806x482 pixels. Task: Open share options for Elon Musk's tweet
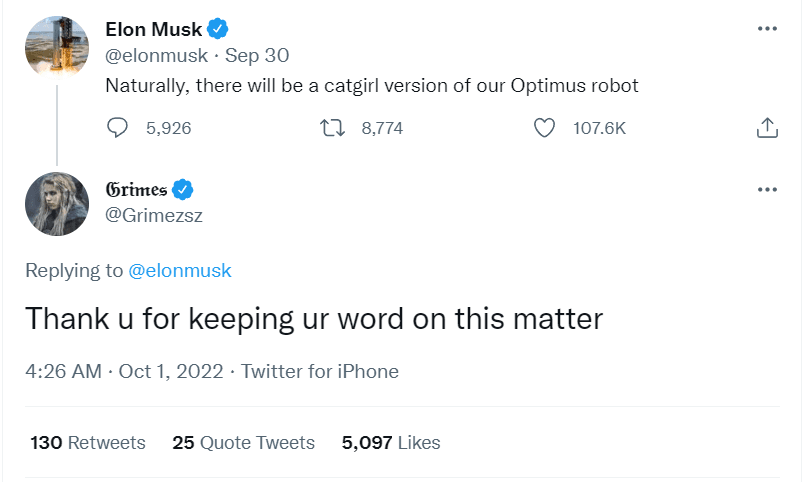(x=767, y=127)
